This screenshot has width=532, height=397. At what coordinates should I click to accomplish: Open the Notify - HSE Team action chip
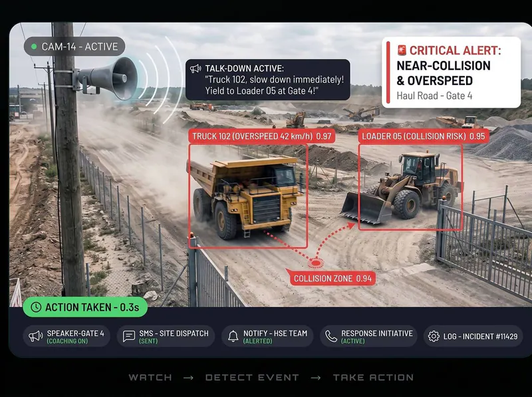click(x=267, y=336)
